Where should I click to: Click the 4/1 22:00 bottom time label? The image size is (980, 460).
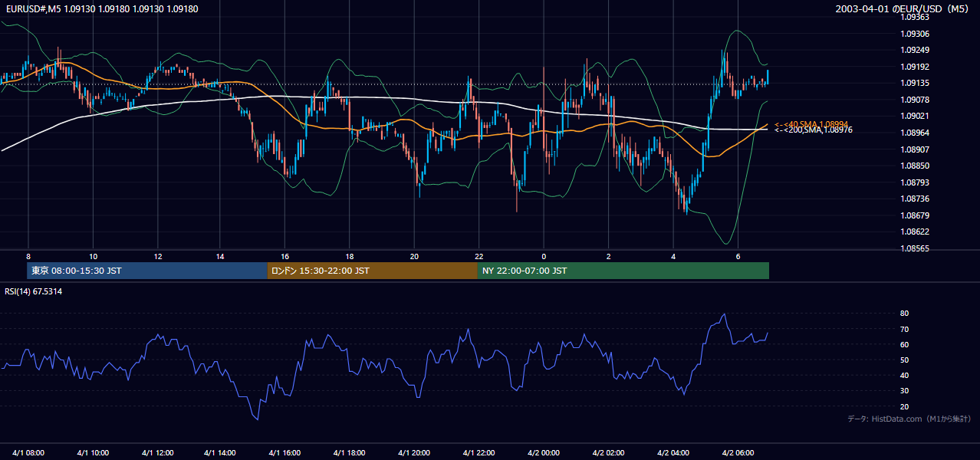coord(479,452)
